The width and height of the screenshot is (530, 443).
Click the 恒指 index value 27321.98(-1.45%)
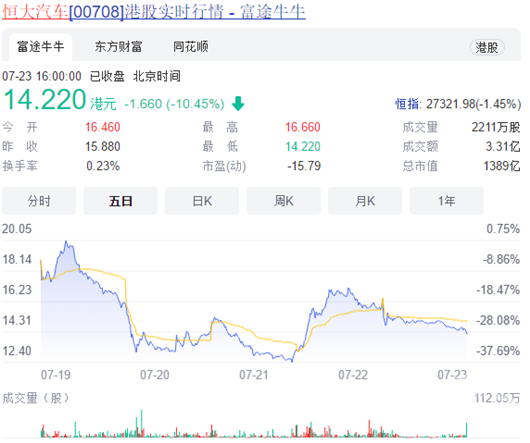(473, 104)
